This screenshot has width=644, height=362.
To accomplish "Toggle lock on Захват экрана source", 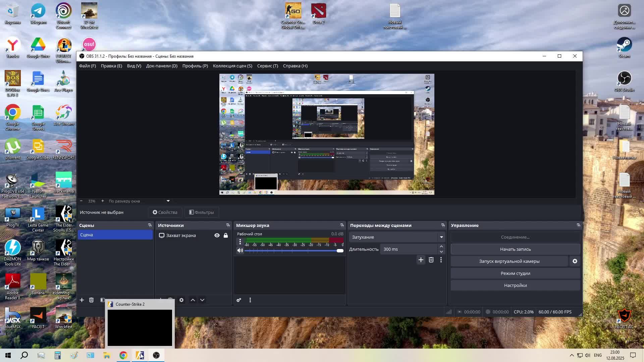I will tap(226, 235).
